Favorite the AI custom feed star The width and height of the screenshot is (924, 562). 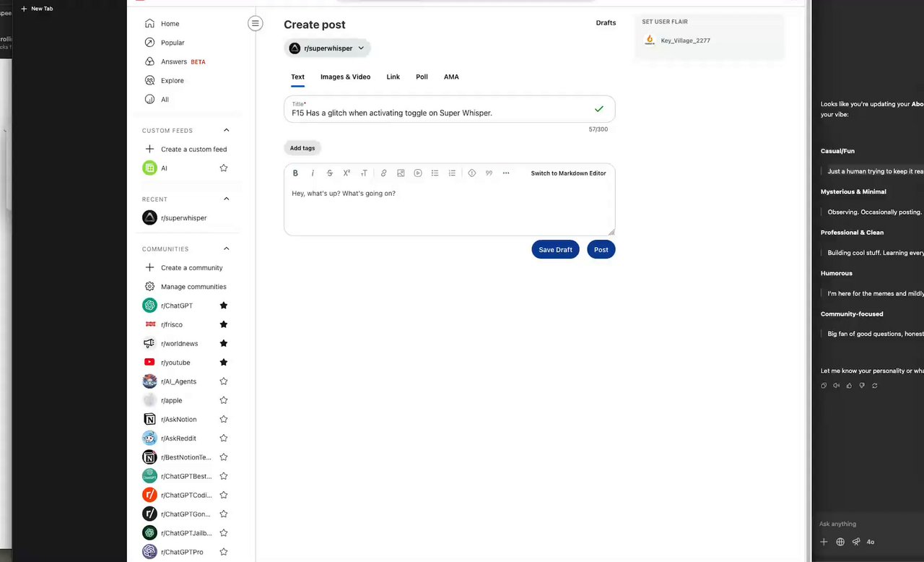(x=224, y=168)
